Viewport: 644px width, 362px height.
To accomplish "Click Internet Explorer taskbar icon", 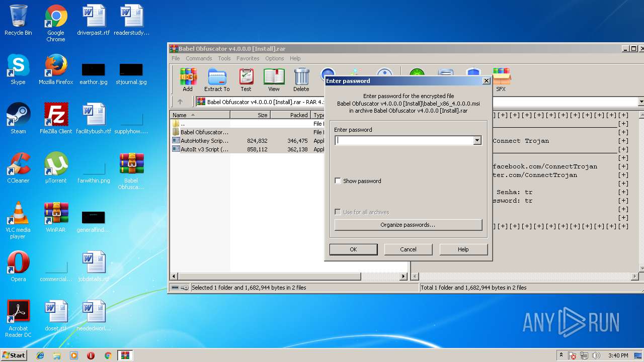I will [40, 355].
